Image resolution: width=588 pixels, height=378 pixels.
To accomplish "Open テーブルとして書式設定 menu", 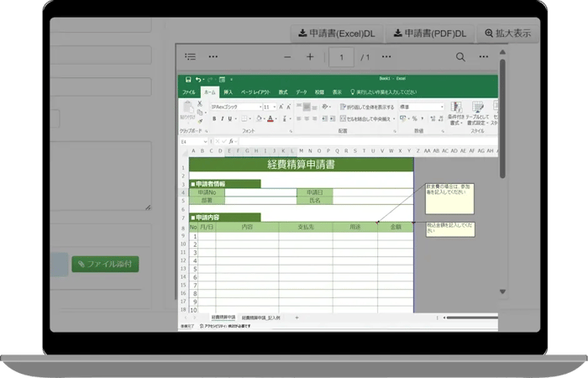I will pyautogui.click(x=477, y=113).
